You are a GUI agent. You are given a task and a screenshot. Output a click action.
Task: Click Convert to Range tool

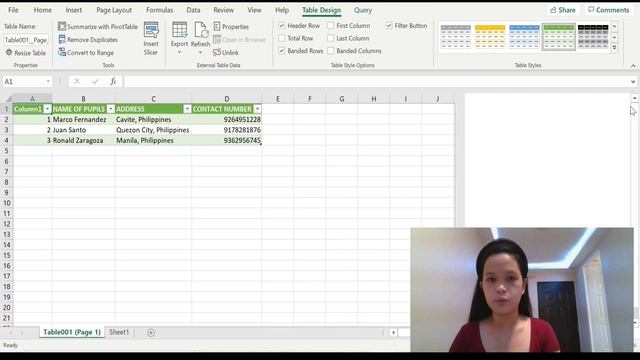(x=86, y=53)
